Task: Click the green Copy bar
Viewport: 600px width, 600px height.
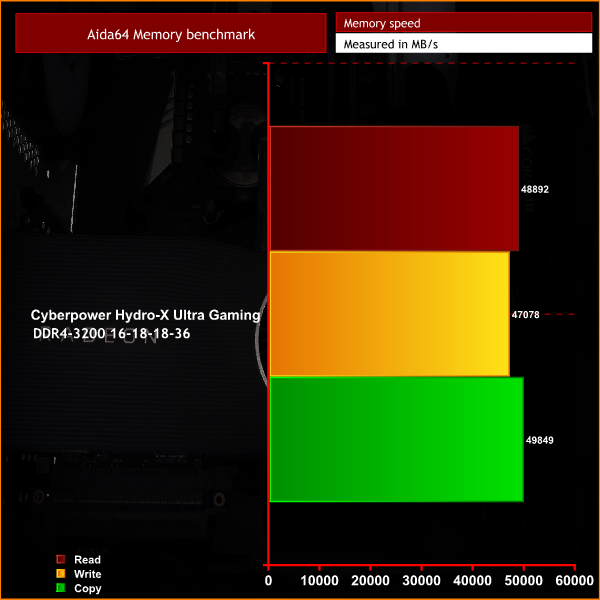Action: tap(396, 438)
